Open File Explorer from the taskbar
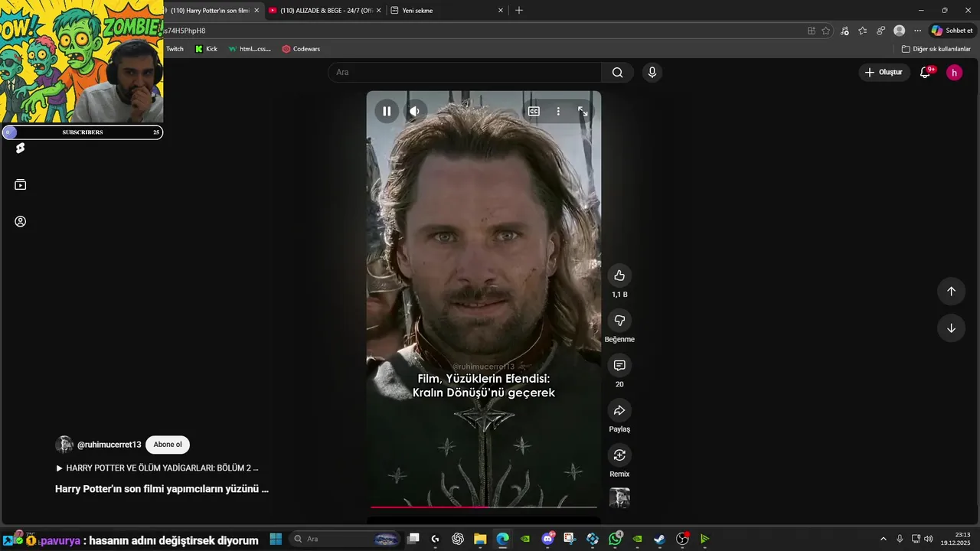 tap(480, 539)
